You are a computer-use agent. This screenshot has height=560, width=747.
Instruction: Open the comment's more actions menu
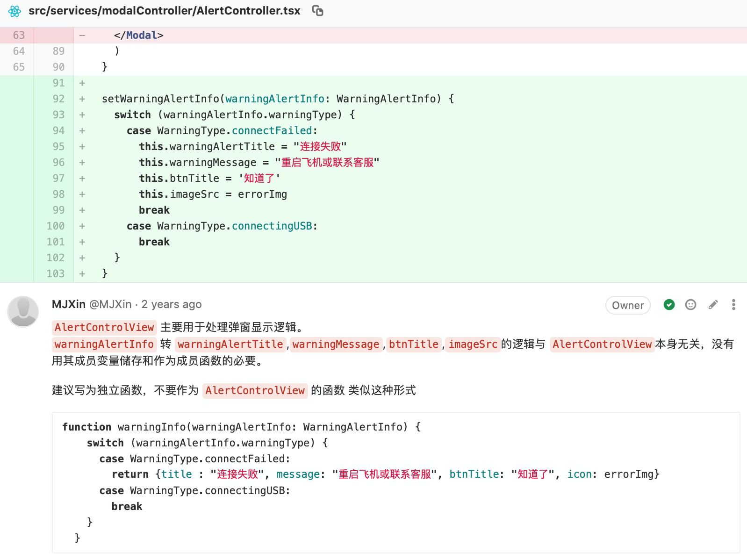733,305
